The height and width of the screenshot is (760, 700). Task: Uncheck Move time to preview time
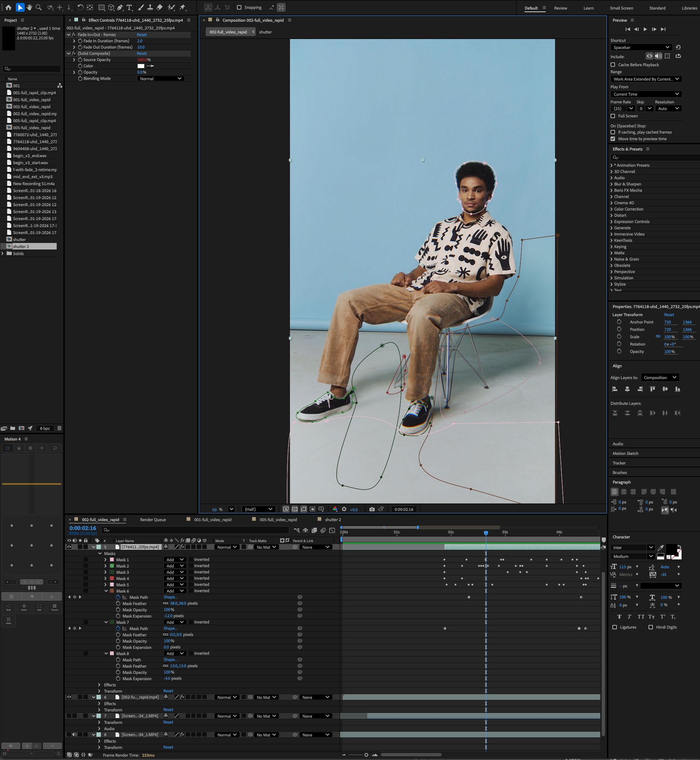pyautogui.click(x=613, y=139)
